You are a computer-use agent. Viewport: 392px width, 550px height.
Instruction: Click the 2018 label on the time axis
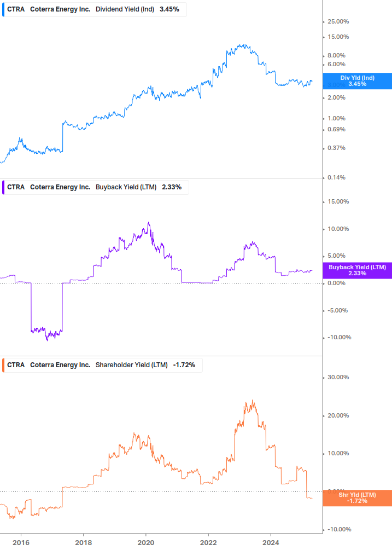coord(83,543)
